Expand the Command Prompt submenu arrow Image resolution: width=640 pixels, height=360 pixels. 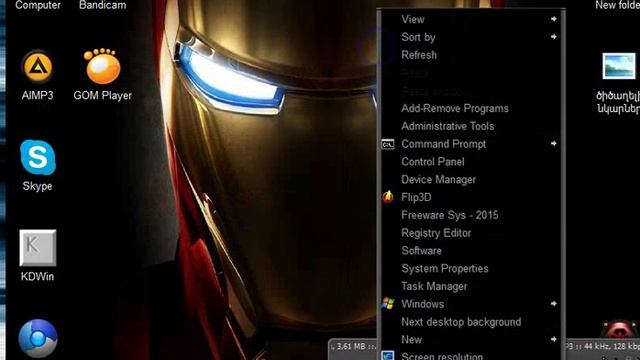tap(553, 144)
